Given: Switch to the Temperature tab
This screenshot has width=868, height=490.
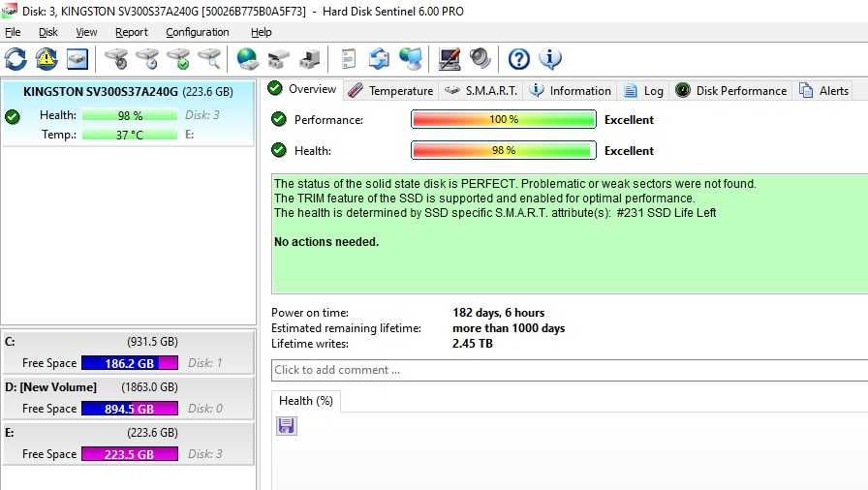Looking at the screenshot, I should point(390,91).
